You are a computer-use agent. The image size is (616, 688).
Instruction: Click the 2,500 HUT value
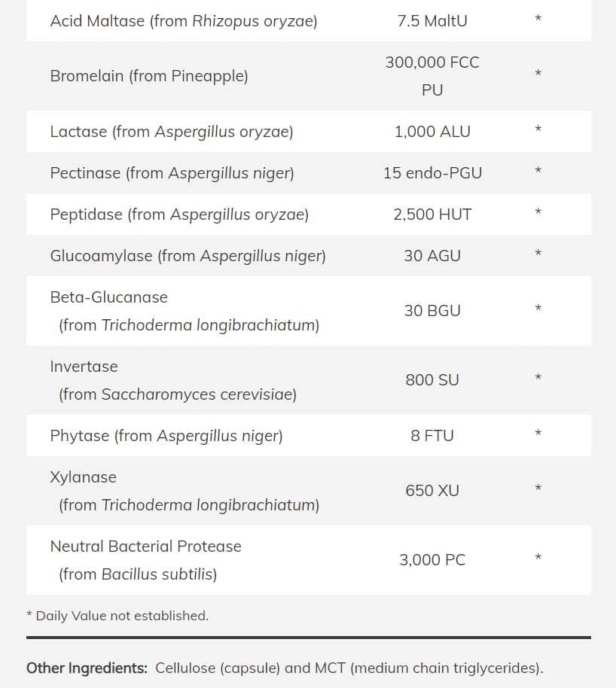(x=432, y=215)
